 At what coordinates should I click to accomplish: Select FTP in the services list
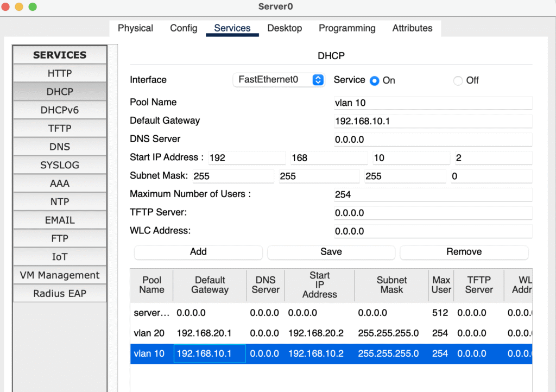pyautogui.click(x=60, y=238)
